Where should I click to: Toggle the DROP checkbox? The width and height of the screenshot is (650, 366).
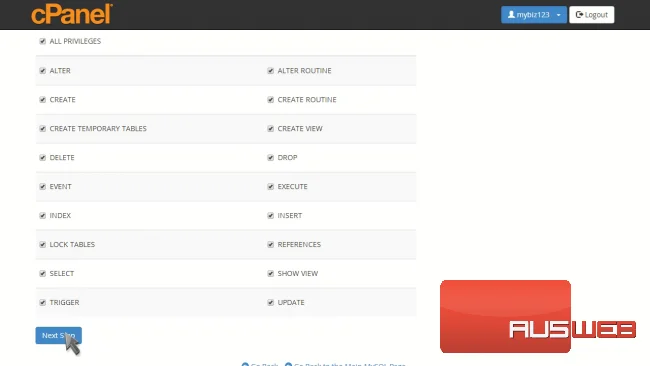click(271, 158)
